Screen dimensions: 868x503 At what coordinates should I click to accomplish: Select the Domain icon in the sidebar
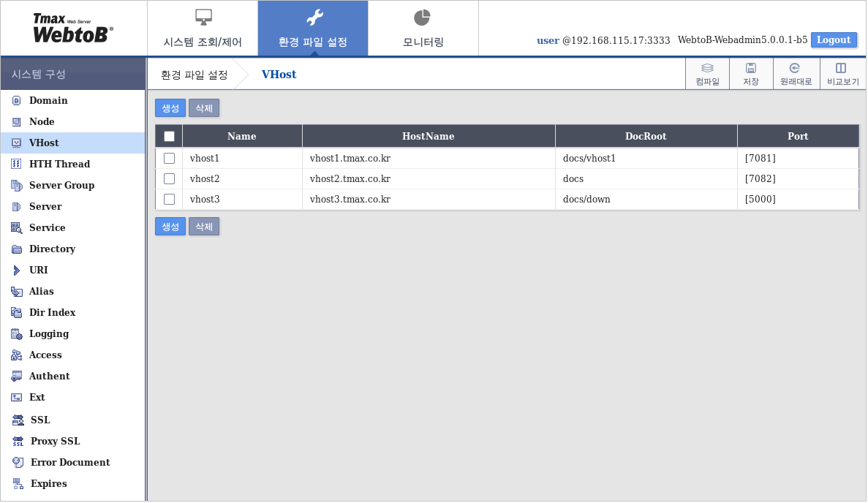[17, 100]
